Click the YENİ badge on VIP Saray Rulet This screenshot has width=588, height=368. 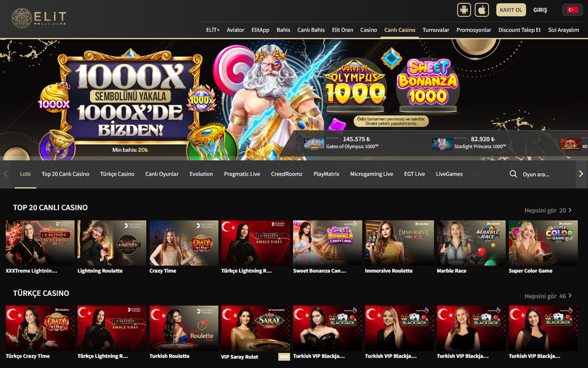point(284,357)
